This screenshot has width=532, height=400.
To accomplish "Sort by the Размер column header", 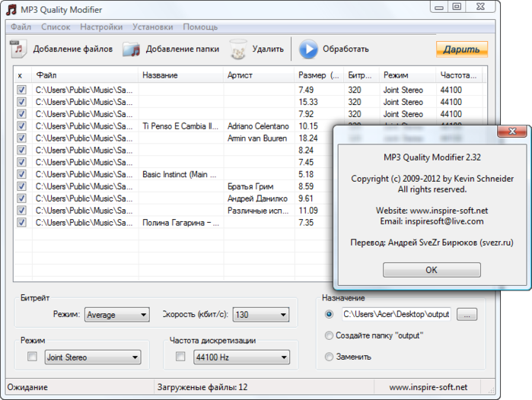I will tap(319, 75).
